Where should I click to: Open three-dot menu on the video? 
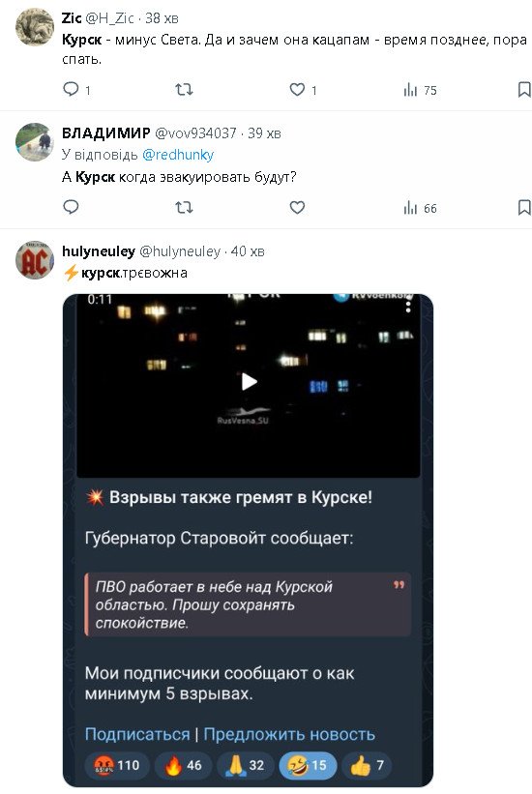point(408,306)
